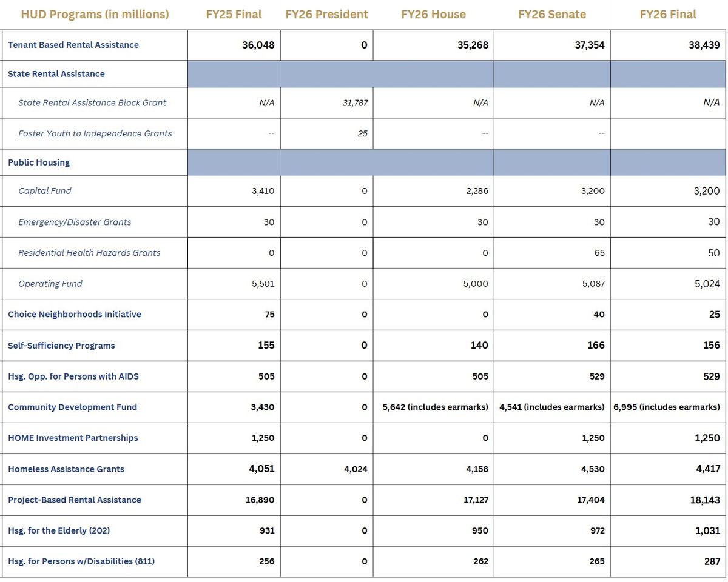Click the '6,995 (includes earmarks)' cell

[x=667, y=407]
